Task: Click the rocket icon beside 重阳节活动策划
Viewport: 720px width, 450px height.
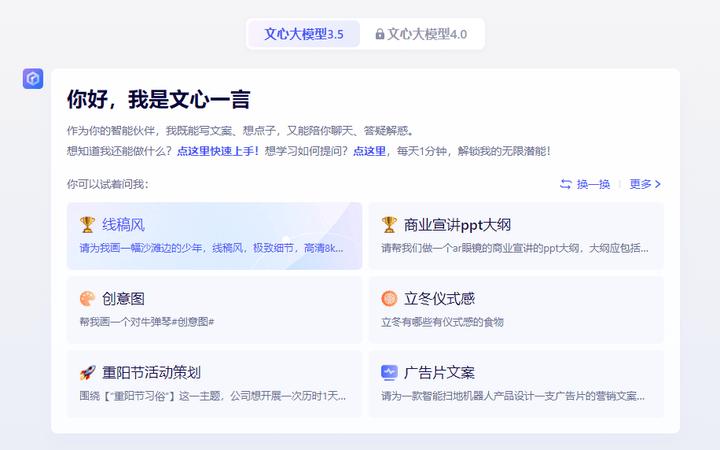Action: 88,372
